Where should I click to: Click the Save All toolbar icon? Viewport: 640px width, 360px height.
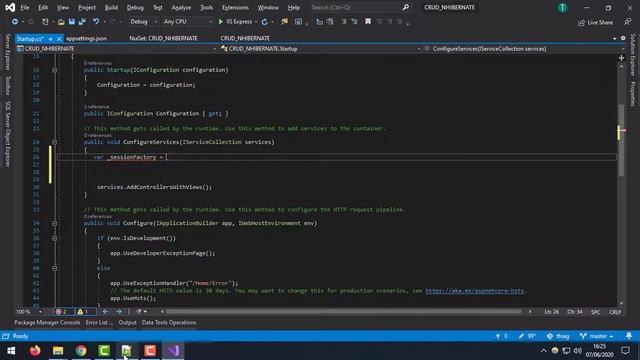click(x=82, y=22)
